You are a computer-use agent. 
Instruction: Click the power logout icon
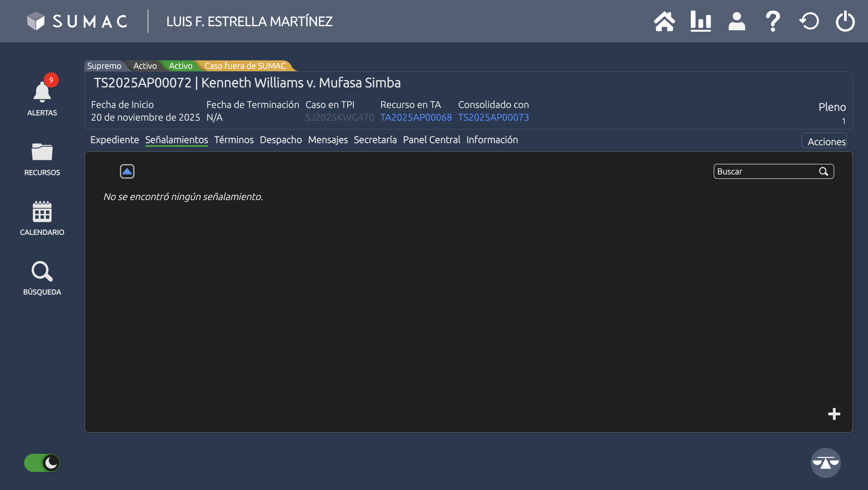tap(845, 22)
